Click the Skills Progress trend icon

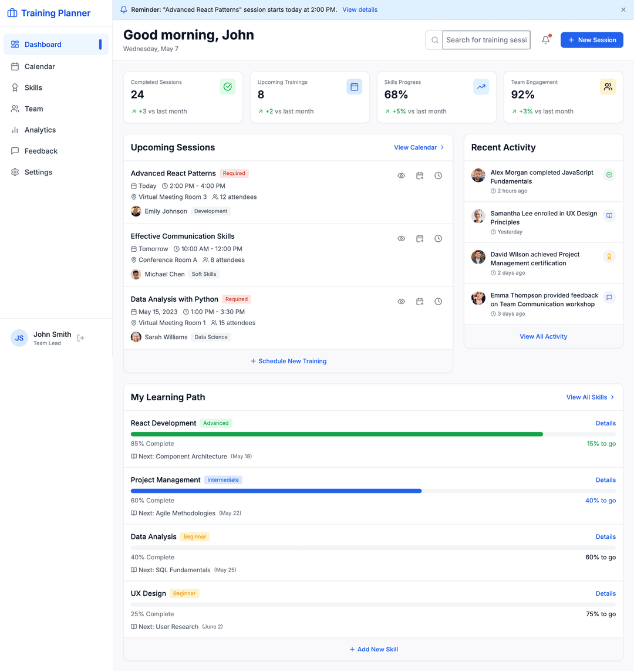(481, 87)
